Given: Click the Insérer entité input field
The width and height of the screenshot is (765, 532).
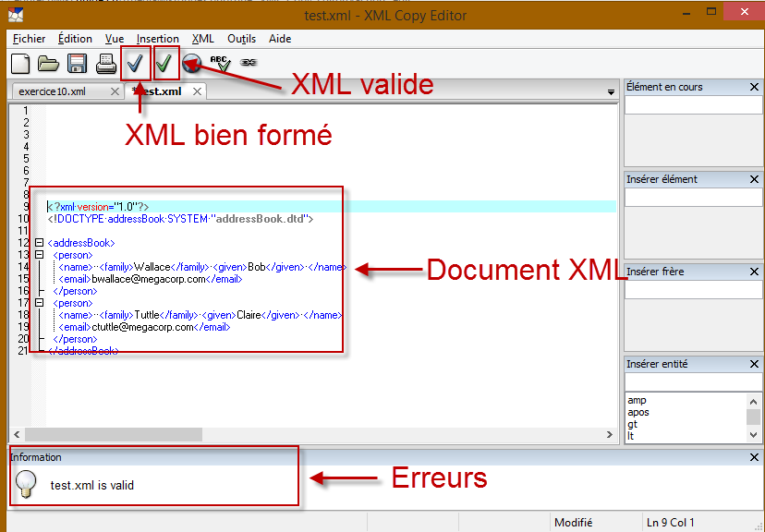Looking at the screenshot, I should pos(693,381).
